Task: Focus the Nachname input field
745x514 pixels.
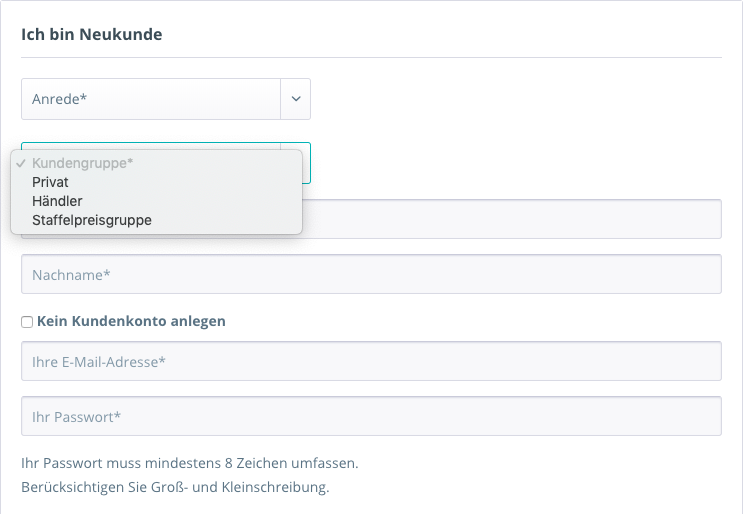Action: pyautogui.click(x=371, y=274)
